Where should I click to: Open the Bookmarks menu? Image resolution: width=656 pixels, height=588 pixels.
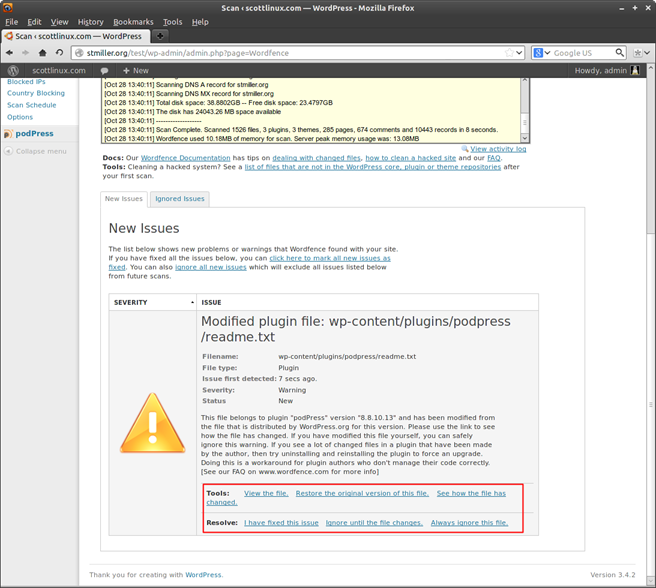coord(133,21)
